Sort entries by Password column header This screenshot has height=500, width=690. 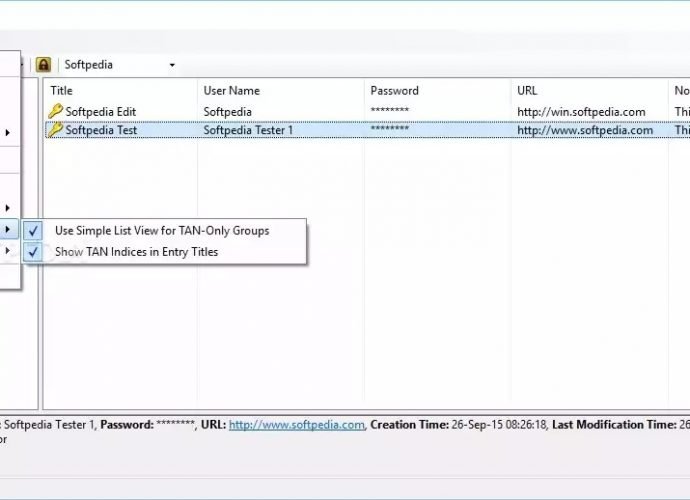pos(394,91)
